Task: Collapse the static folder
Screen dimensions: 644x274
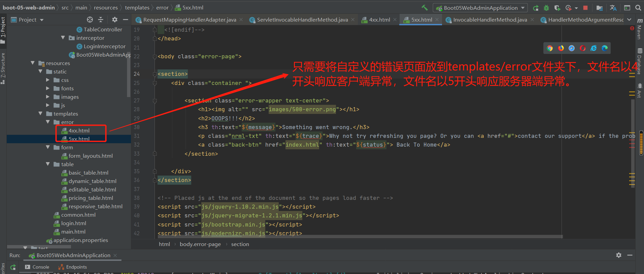Action: 40,71
